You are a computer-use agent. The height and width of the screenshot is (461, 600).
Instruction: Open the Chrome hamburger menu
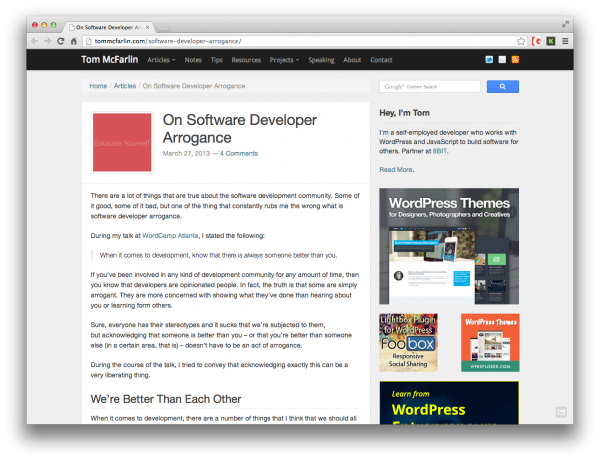[x=565, y=41]
